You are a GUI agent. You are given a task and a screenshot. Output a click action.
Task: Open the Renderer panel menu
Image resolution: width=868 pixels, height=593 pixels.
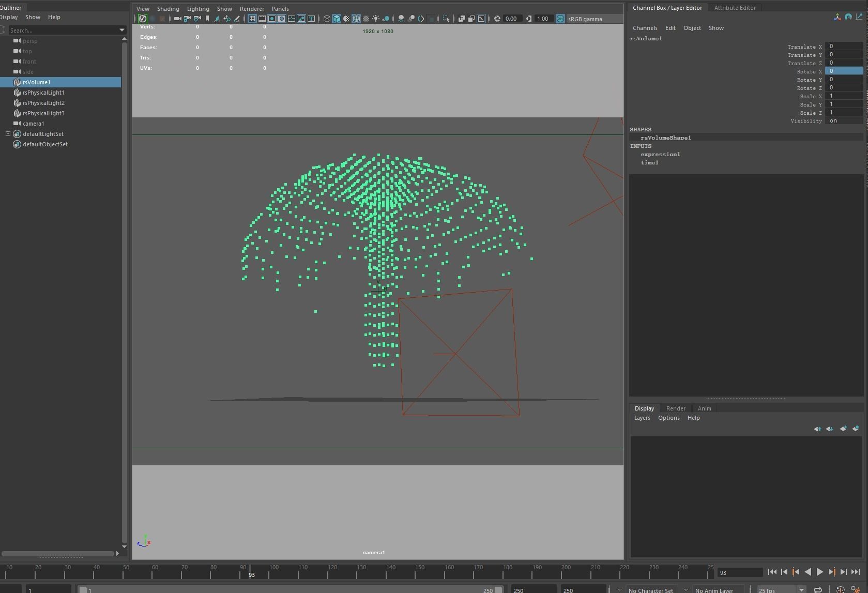[x=252, y=9]
